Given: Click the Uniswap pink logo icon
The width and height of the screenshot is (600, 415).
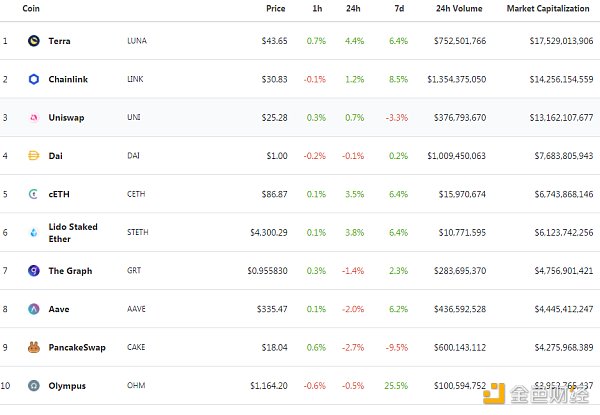Looking at the screenshot, I should (33, 117).
